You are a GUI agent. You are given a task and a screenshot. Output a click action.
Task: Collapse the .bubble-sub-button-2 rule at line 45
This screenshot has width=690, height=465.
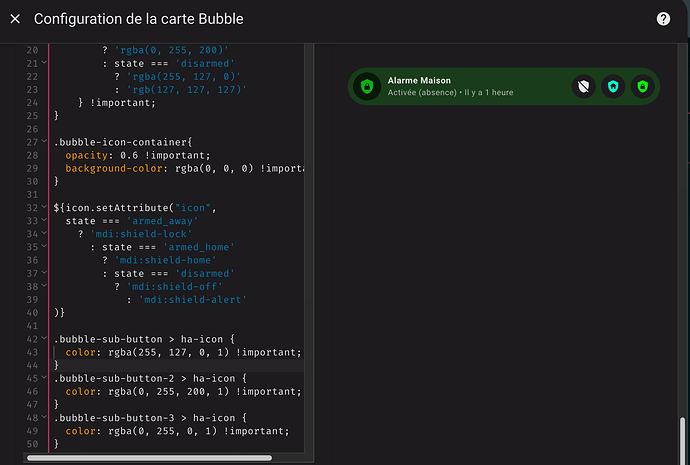[x=44, y=378]
